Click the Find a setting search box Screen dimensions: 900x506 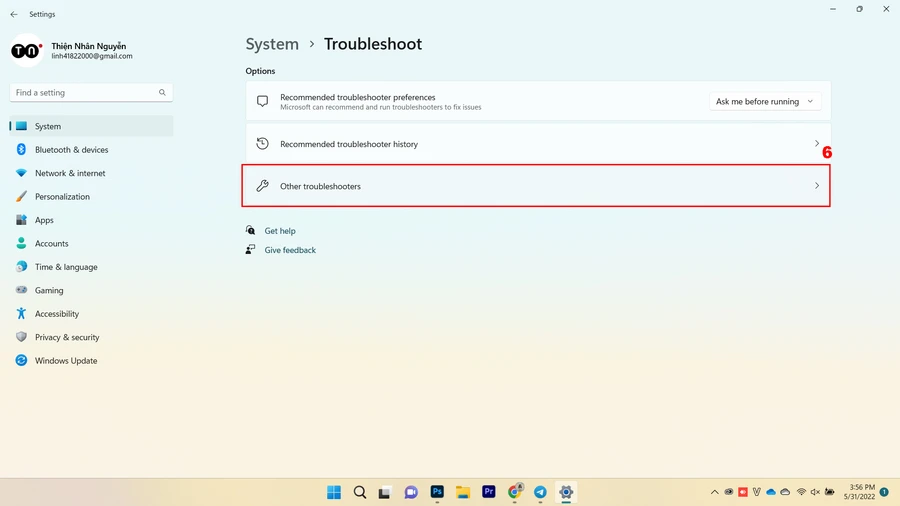(x=91, y=92)
